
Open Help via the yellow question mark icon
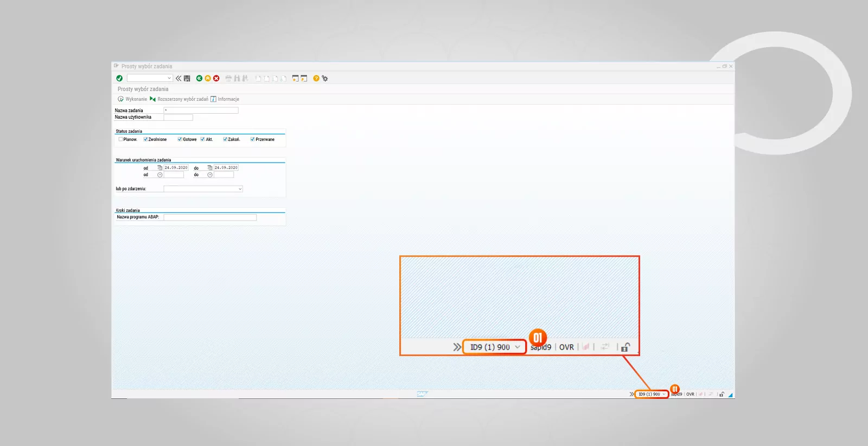pyautogui.click(x=316, y=79)
